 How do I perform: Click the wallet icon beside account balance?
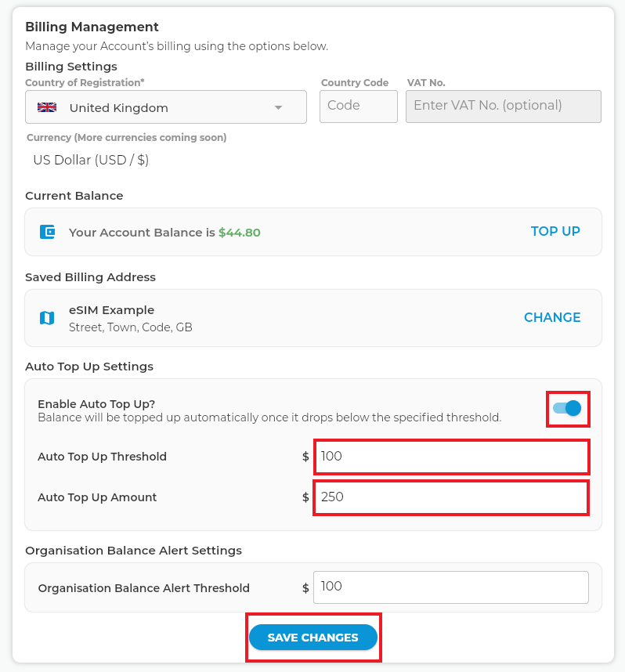pos(47,232)
